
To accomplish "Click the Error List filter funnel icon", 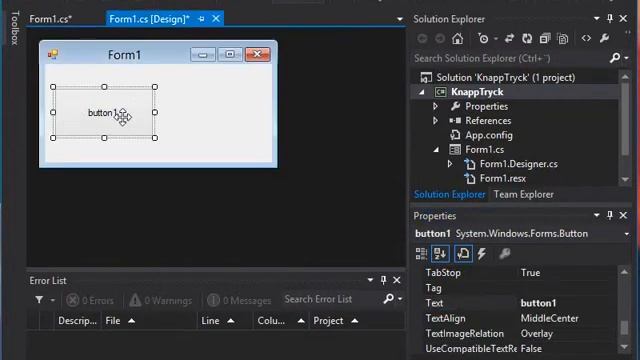I will tap(39, 300).
